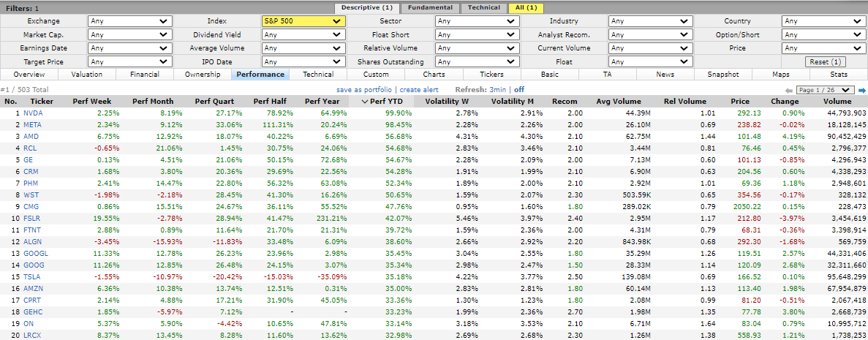This screenshot has height=340, width=868.
Task: Select the Technical view tab in the view row
Action: click(x=318, y=74)
